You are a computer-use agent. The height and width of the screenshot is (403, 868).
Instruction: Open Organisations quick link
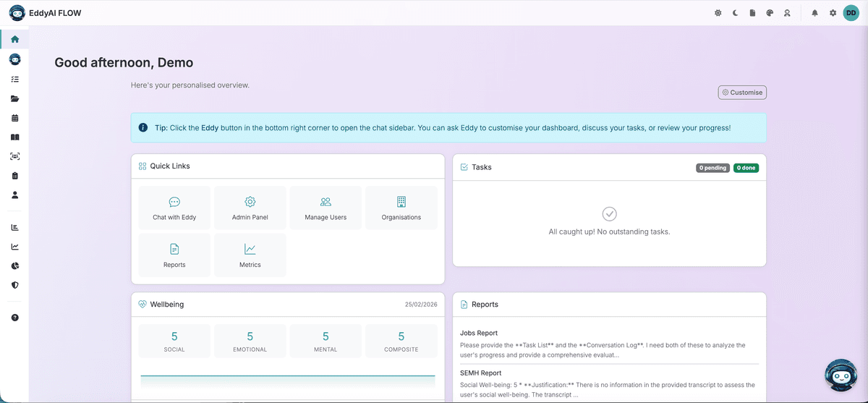click(401, 208)
